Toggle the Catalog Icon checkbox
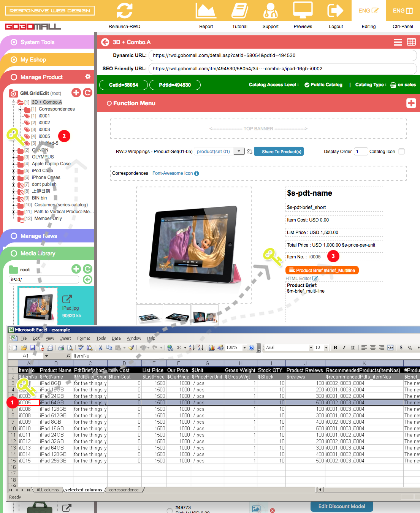420x513 pixels. [401, 152]
